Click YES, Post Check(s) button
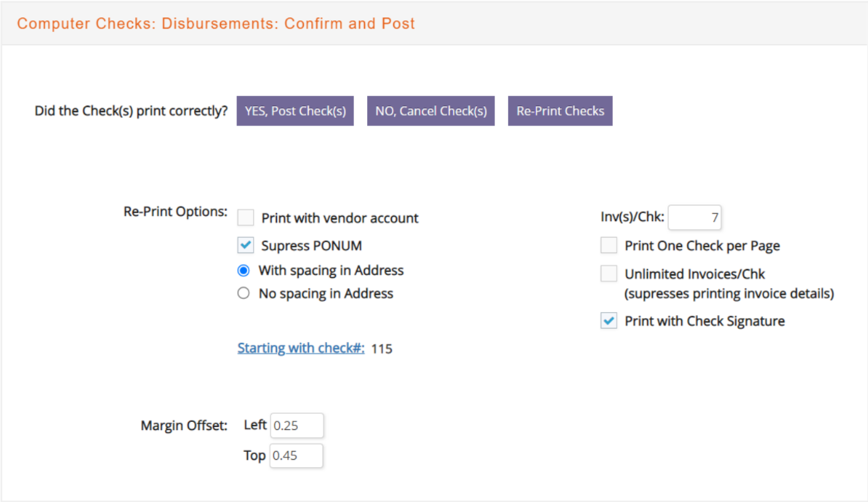The width and height of the screenshot is (868, 502). 295,111
